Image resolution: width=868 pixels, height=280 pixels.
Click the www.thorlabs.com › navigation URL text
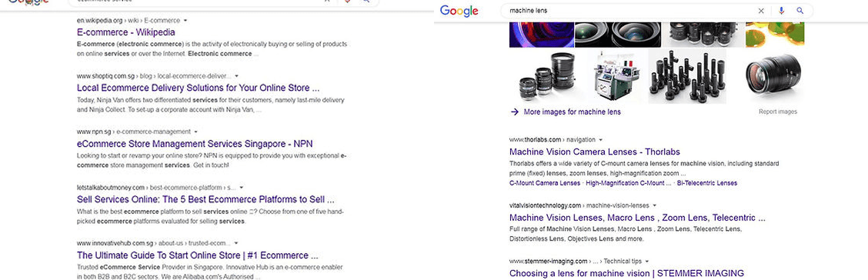552,140
